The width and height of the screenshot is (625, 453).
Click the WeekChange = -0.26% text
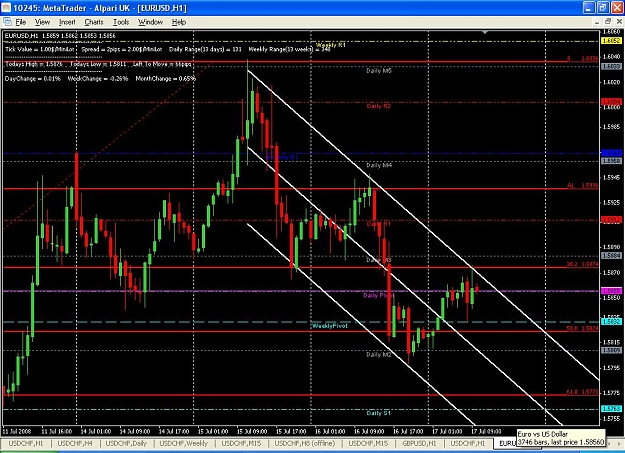[x=98, y=79]
